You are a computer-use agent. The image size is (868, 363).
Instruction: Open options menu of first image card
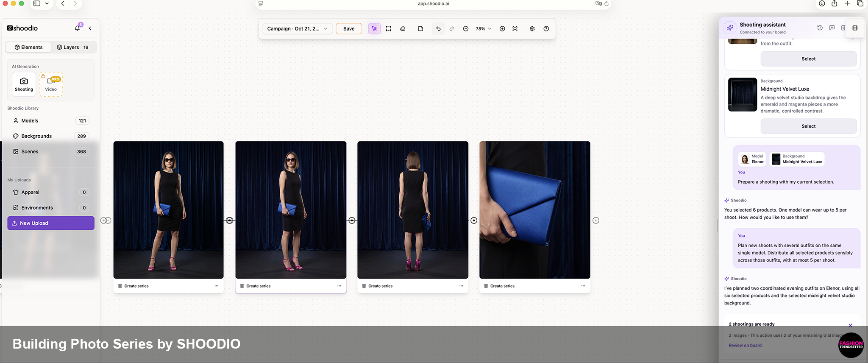[217, 286]
